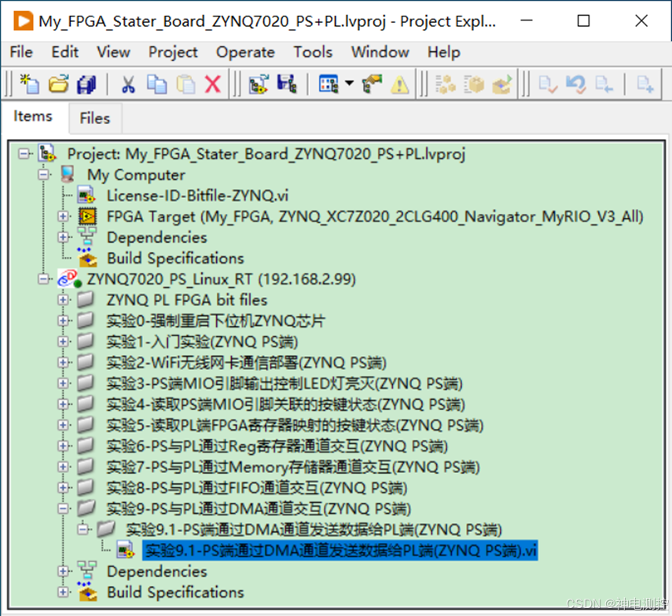This screenshot has width=672, height=616.
Task: Click the filter project view icon
Action: (329, 83)
